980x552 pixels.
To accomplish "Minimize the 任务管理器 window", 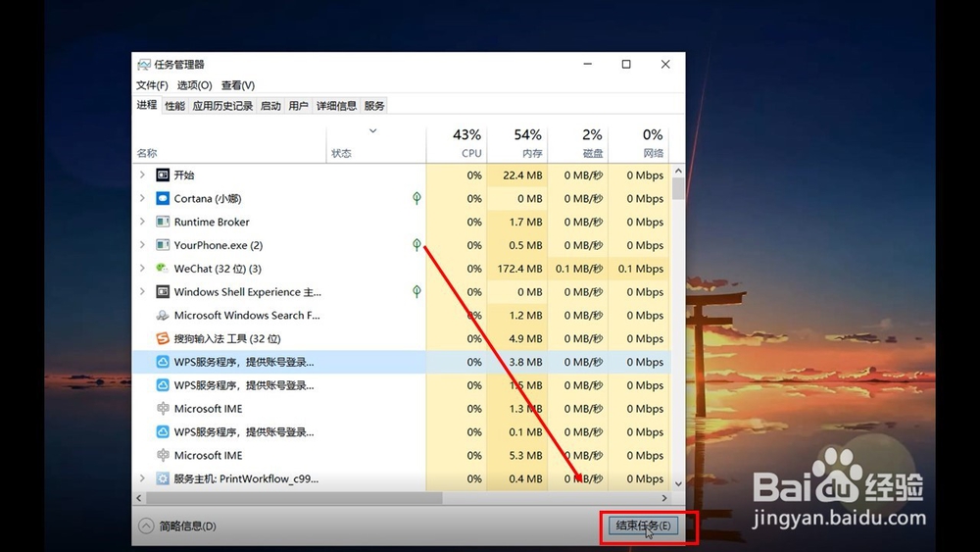I will tap(587, 64).
